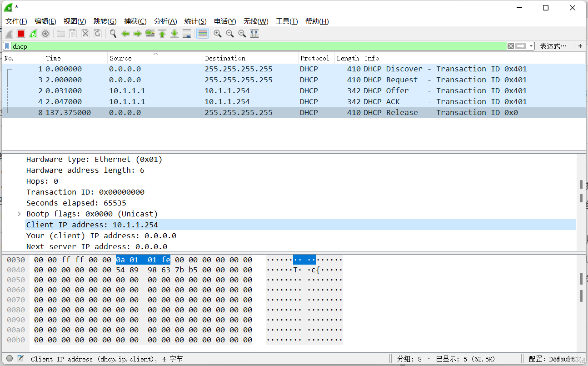This screenshot has width=588, height=366.
Task: Toggle packet list colorization
Action: [x=203, y=34]
